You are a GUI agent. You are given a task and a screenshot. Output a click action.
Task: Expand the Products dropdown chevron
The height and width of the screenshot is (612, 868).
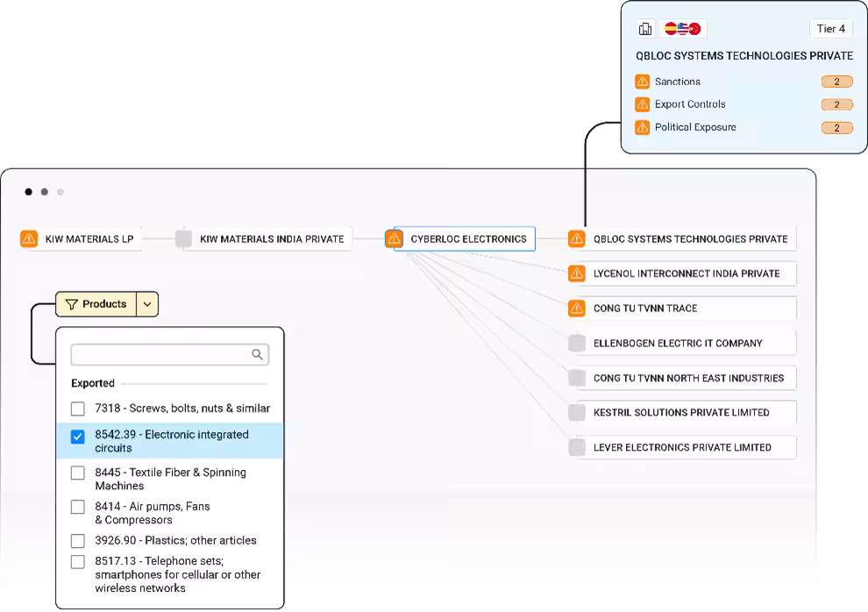click(x=147, y=304)
